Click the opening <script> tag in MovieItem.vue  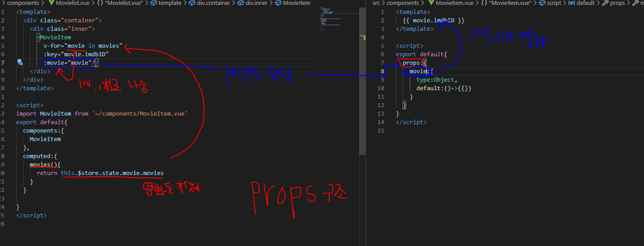point(410,46)
